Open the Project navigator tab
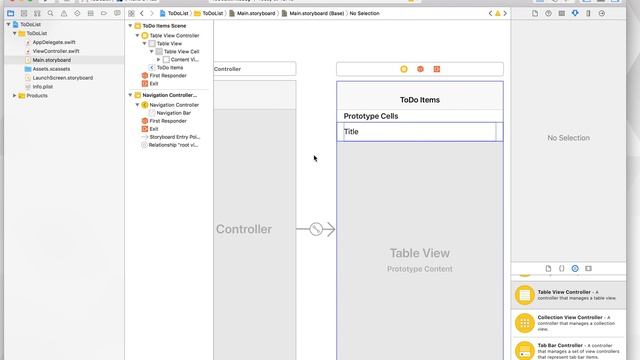 (x=11, y=13)
